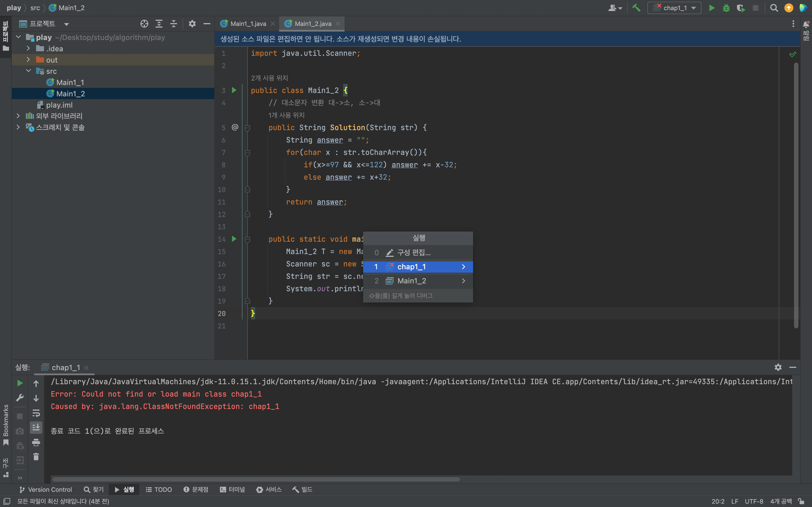Image resolution: width=812 pixels, height=507 pixels.
Task: Click the Debug bug icon in toolbar
Action: [x=726, y=8]
